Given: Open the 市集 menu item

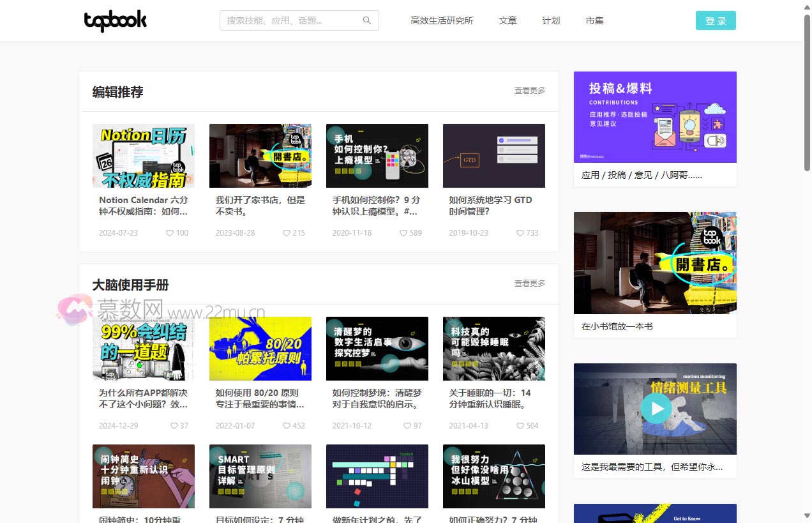Looking at the screenshot, I should [594, 20].
